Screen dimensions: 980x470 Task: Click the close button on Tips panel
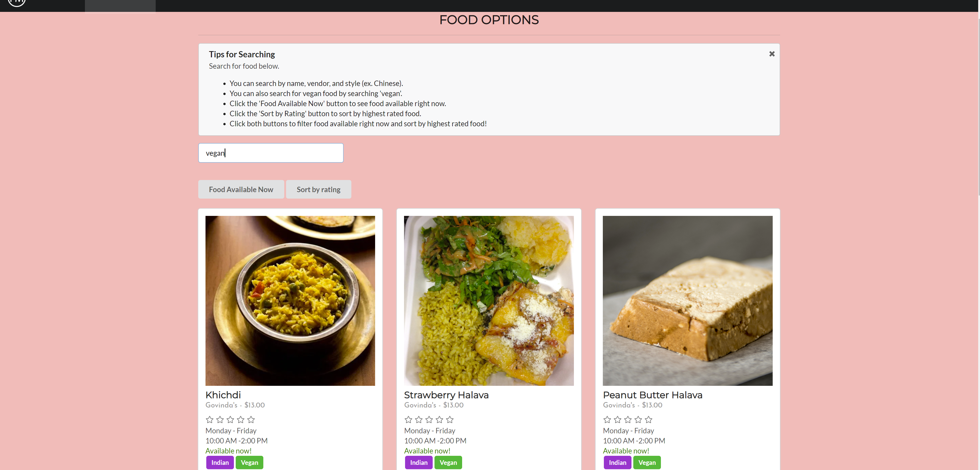(x=772, y=54)
